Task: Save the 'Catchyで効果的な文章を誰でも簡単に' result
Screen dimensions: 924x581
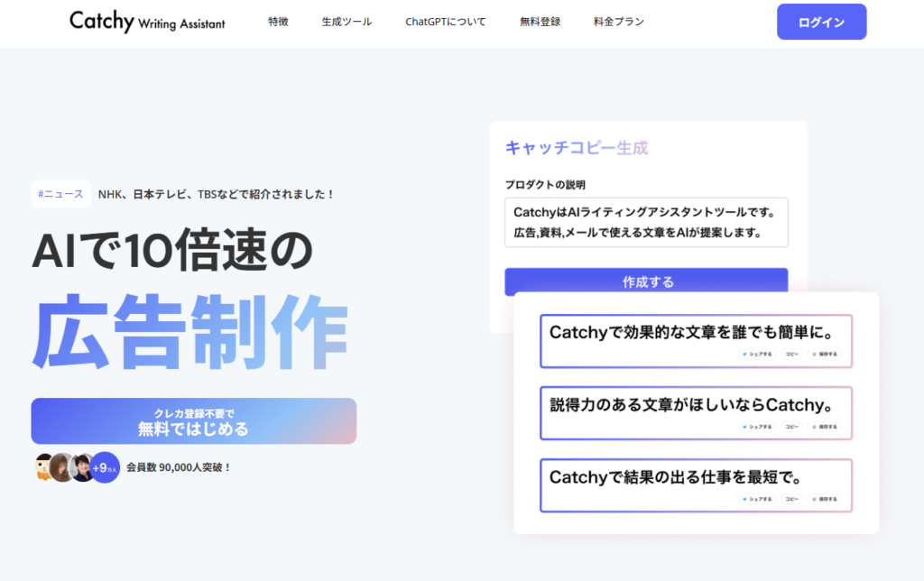Action: click(x=825, y=355)
